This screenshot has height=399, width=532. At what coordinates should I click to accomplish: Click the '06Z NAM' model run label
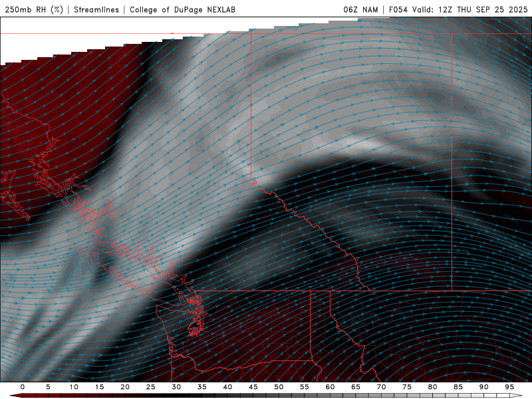(x=360, y=9)
